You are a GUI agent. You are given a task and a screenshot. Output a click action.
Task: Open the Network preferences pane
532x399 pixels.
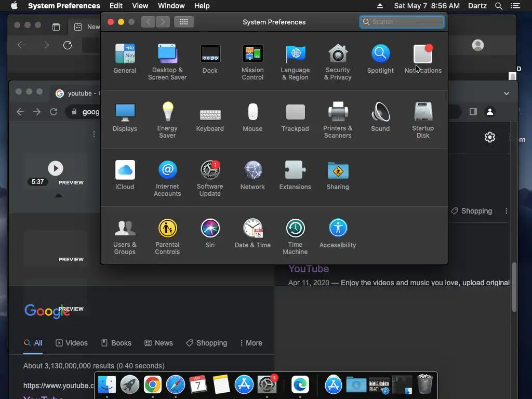pos(252,175)
